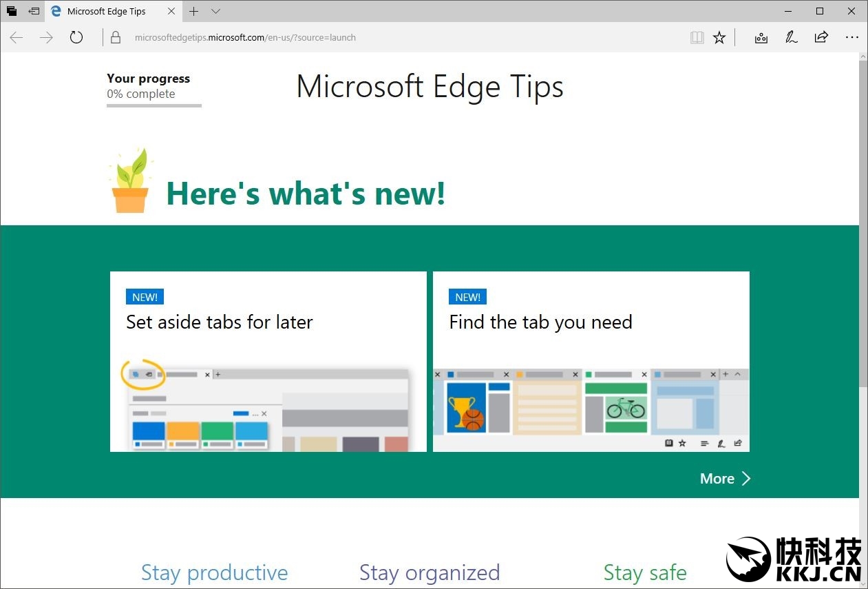Click the lock site info icon
This screenshot has height=589, width=868.
point(116,38)
